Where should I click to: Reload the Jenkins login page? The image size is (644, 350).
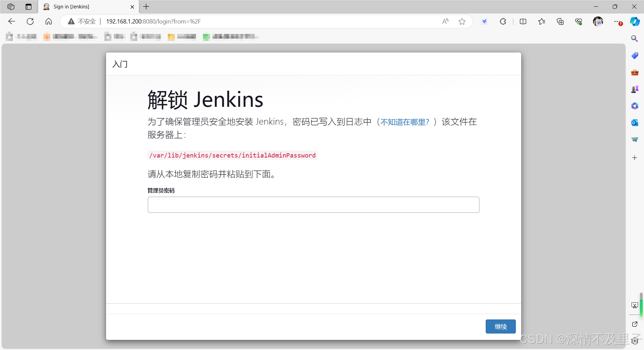click(30, 21)
